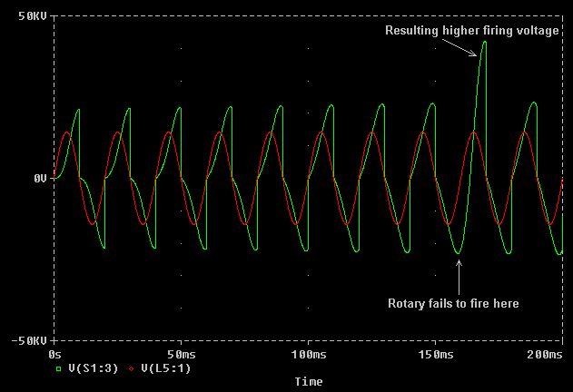Click the 200ms x-axis tick label
The height and width of the screenshot is (392, 573).
545,353
